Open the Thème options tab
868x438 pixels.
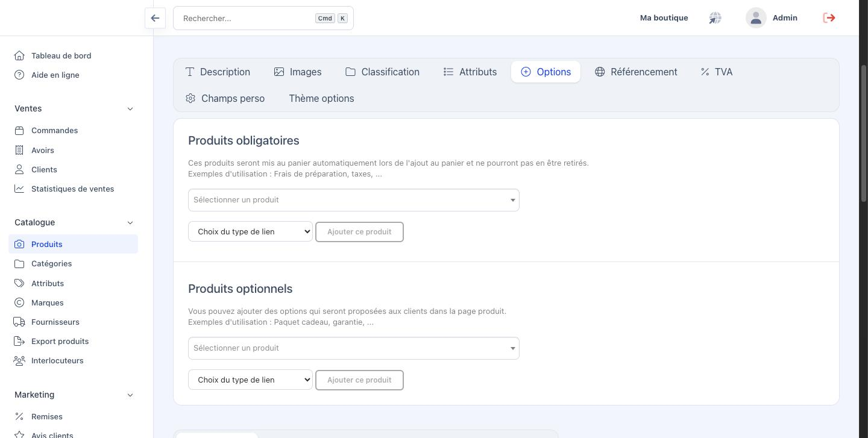pos(321,98)
